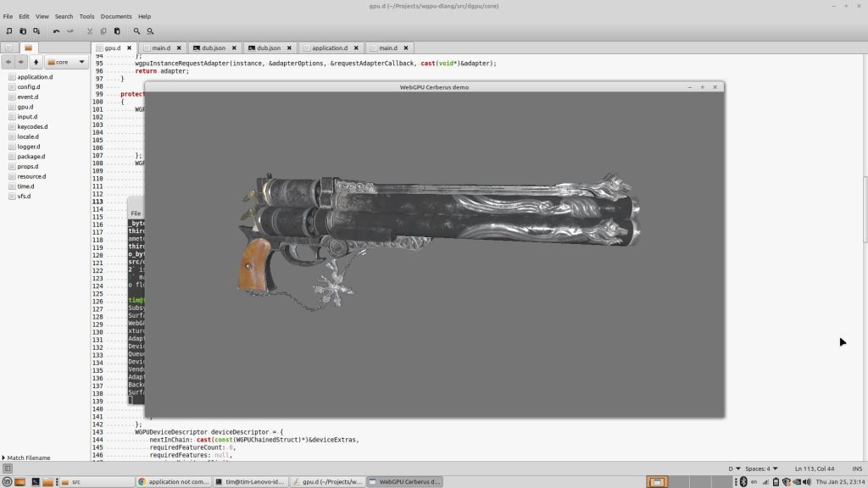Go back in the file browser
Screen dimensions: 868x488
coord(8,62)
